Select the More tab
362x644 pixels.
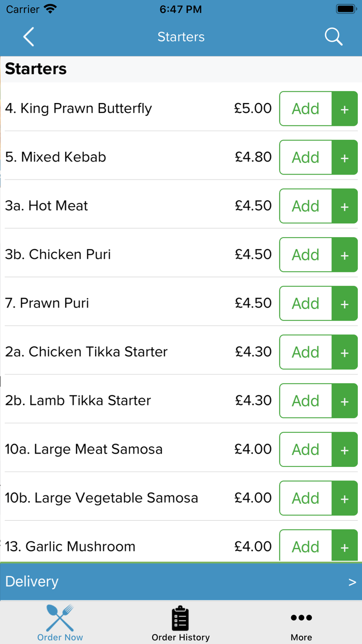pyautogui.click(x=301, y=623)
